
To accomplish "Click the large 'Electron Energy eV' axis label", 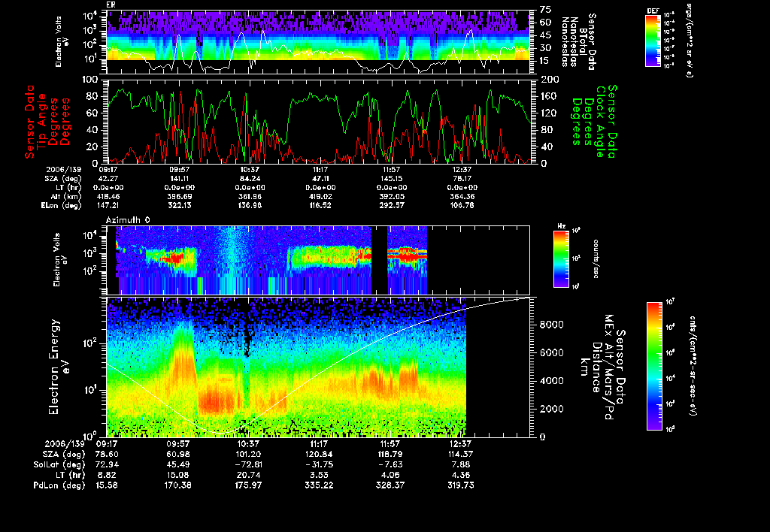I will 59,367.
